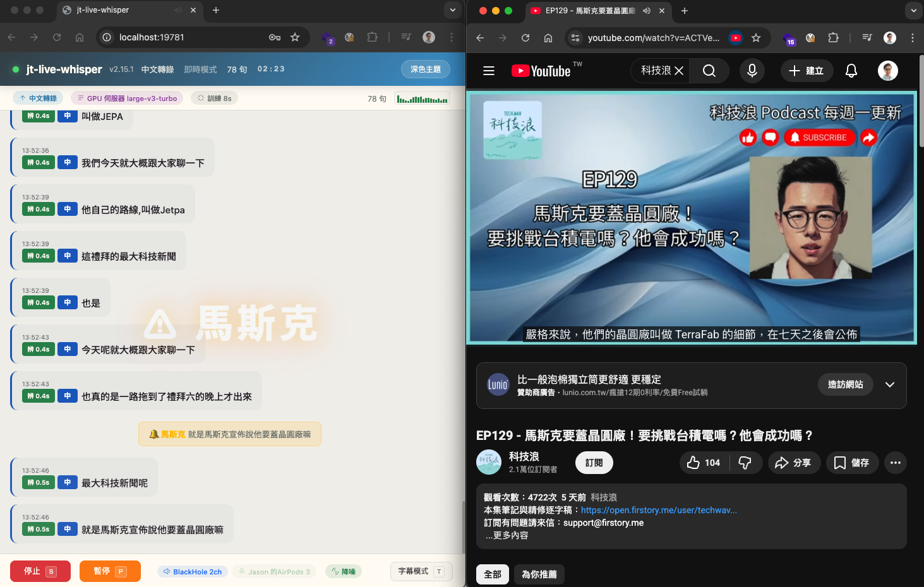Go back in the YouTube browser window
Screen dimensions: 924x587
coord(480,38)
